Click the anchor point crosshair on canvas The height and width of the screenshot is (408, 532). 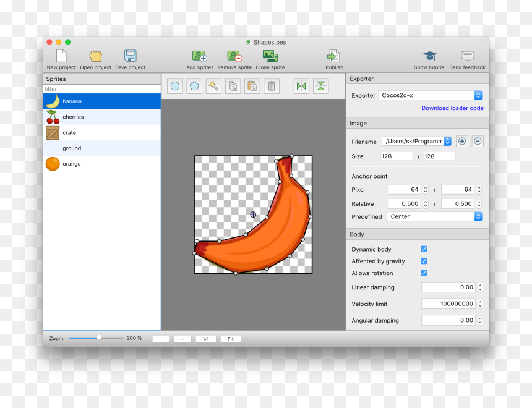(253, 215)
